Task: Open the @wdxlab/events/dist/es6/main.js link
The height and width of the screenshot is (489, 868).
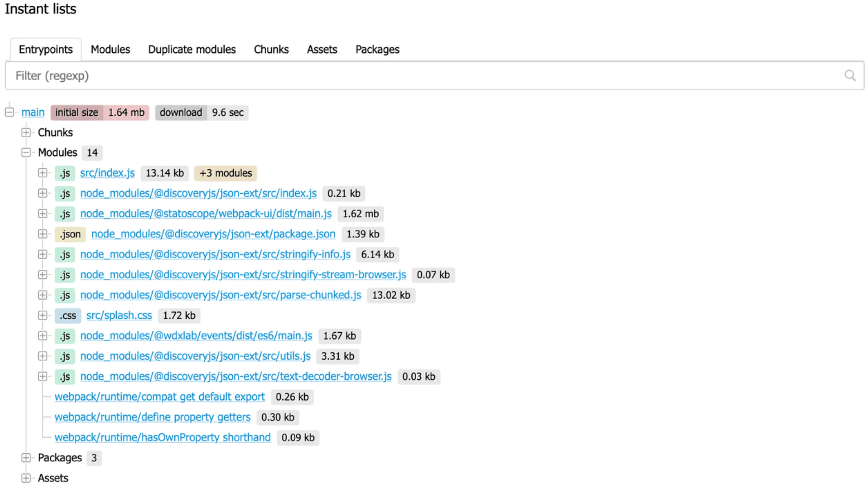Action: 196,336
